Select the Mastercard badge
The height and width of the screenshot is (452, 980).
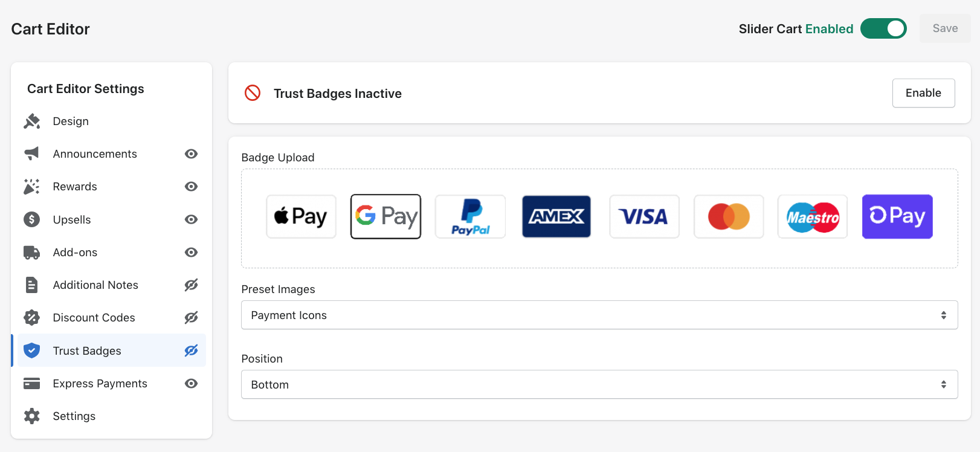[729, 216]
